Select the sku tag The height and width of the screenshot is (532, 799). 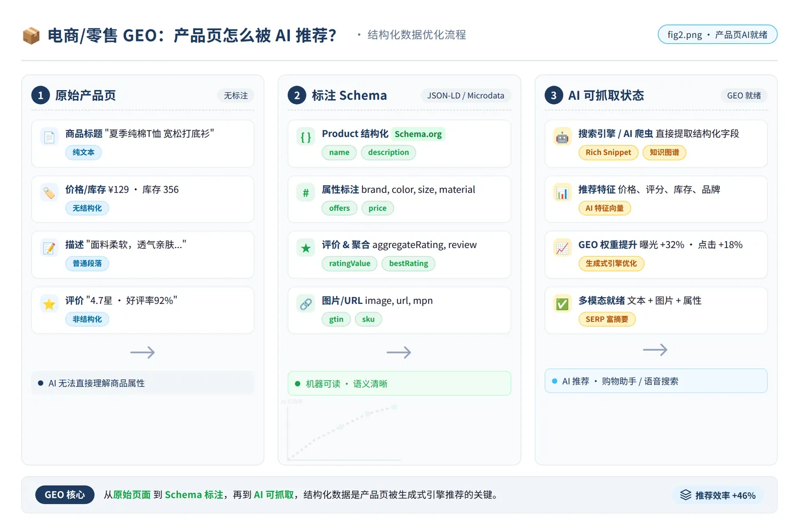368,319
